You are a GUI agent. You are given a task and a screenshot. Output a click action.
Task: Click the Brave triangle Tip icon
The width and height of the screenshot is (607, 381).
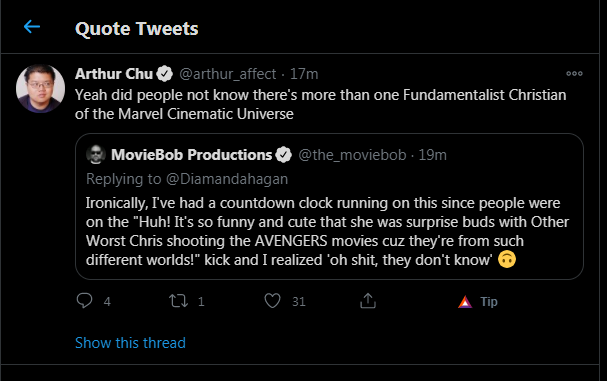click(x=465, y=302)
